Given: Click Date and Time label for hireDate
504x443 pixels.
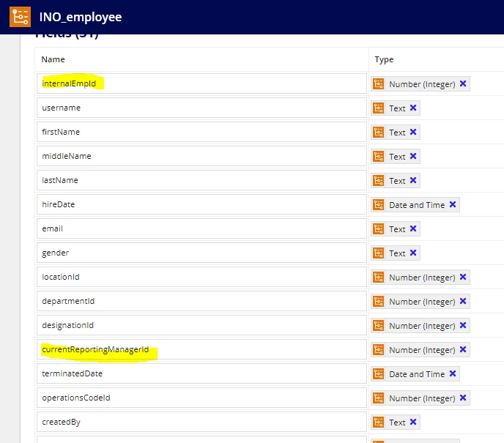Looking at the screenshot, I should pyautogui.click(x=417, y=205).
